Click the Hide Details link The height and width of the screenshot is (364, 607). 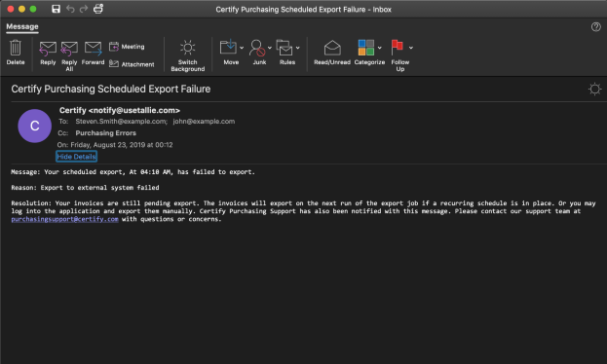click(x=76, y=157)
